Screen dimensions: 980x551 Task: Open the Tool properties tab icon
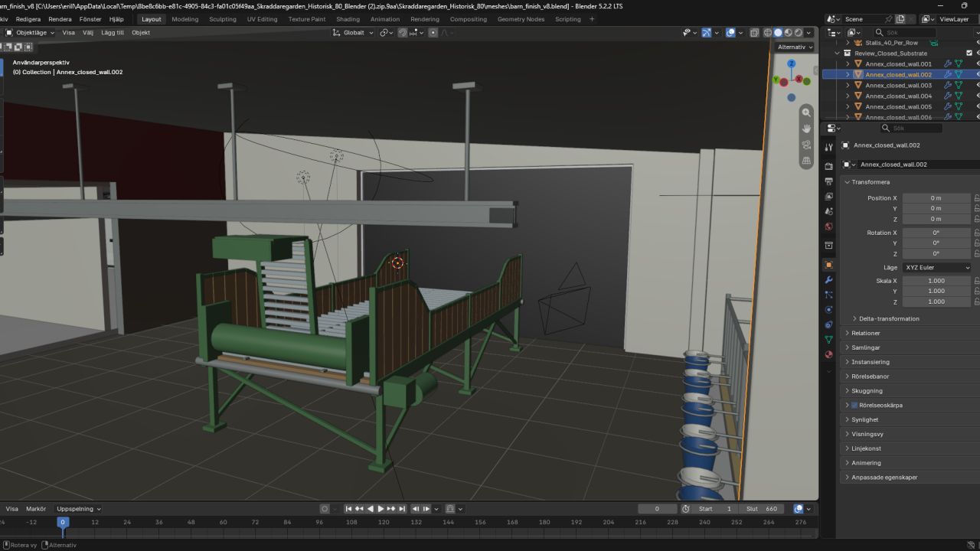[x=828, y=147]
